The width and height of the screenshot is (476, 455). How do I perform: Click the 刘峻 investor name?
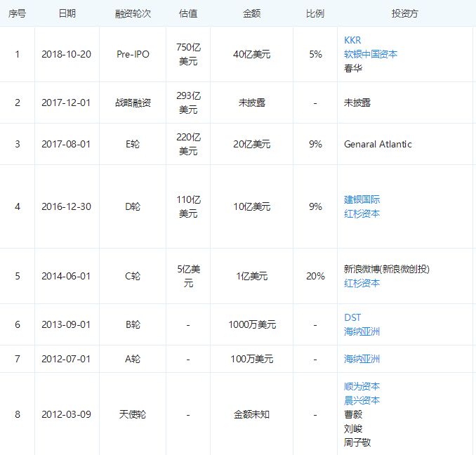[353, 428]
